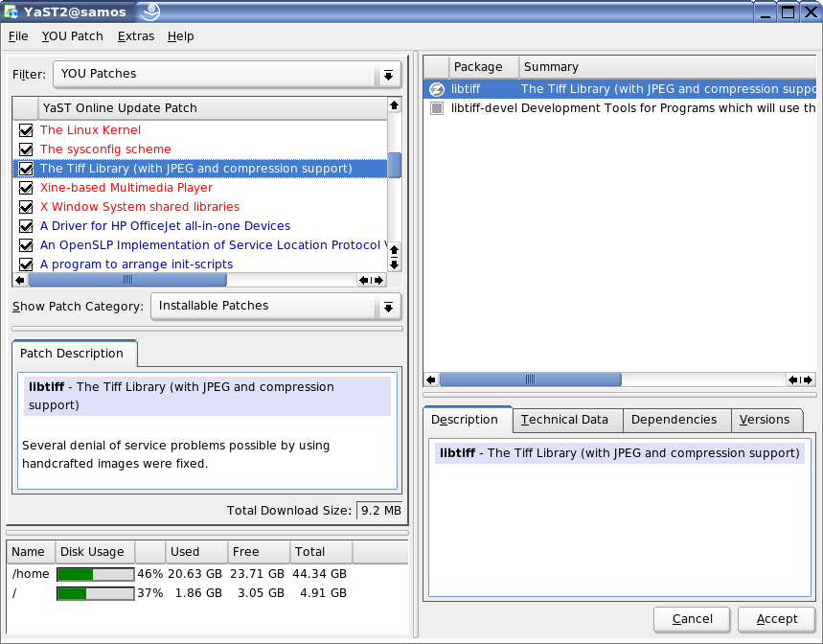Screen dimensions: 823x644
Task: Click the package list horizontal scrollbar thumb
Action: click(x=530, y=379)
